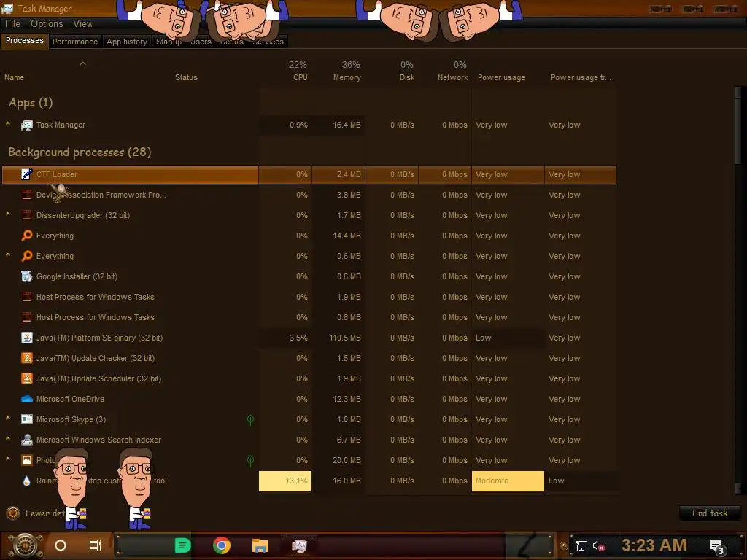The height and width of the screenshot is (560, 747).
Task: Open the View menu
Action: click(x=82, y=24)
